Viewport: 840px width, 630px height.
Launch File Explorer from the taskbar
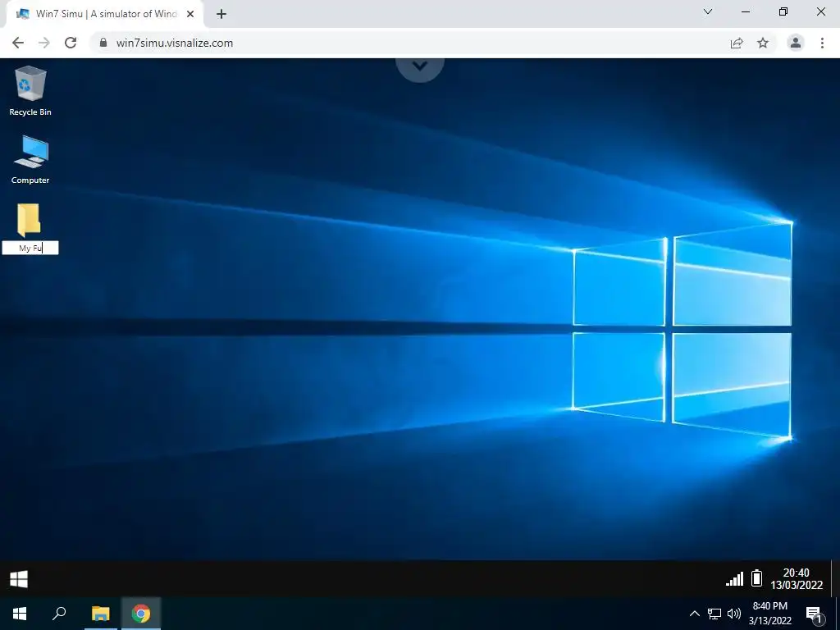coord(100,614)
